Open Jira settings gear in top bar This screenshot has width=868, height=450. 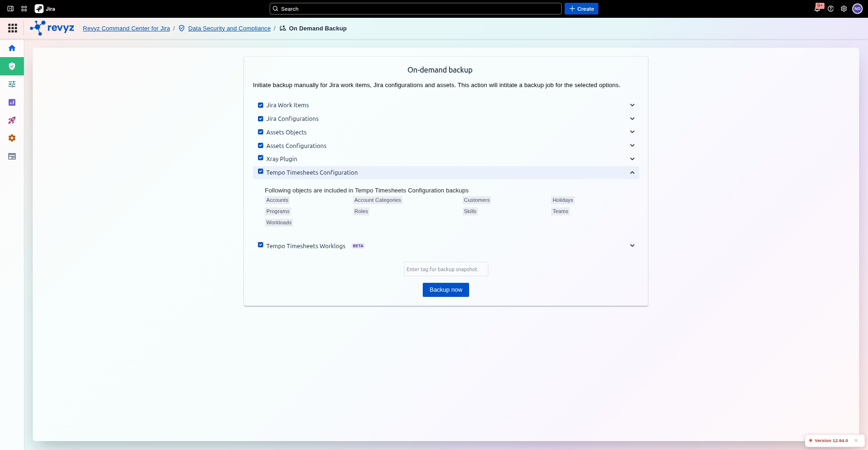pyautogui.click(x=844, y=9)
